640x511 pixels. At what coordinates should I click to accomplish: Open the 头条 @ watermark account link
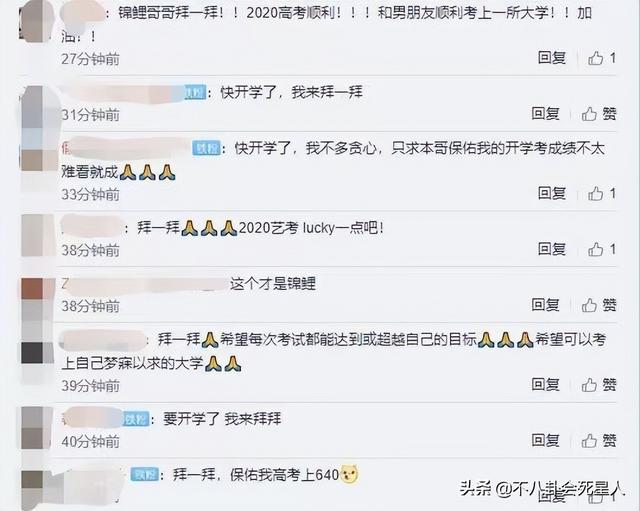(x=542, y=488)
